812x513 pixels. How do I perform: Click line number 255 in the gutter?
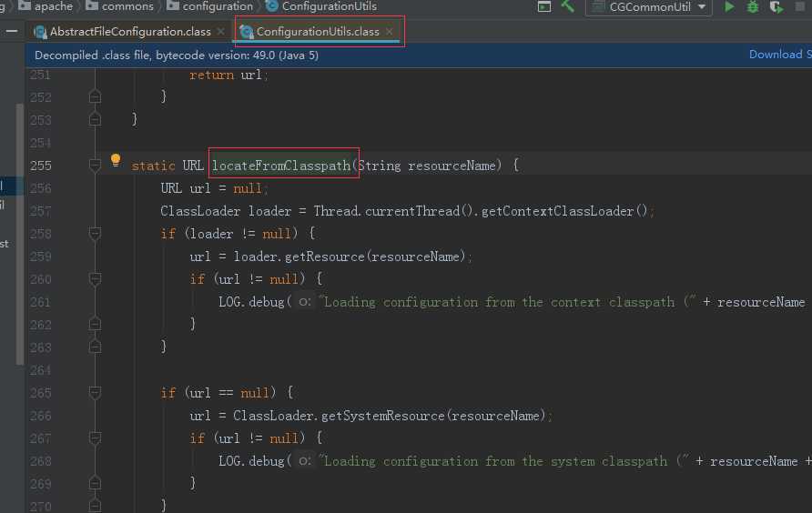pyautogui.click(x=41, y=166)
